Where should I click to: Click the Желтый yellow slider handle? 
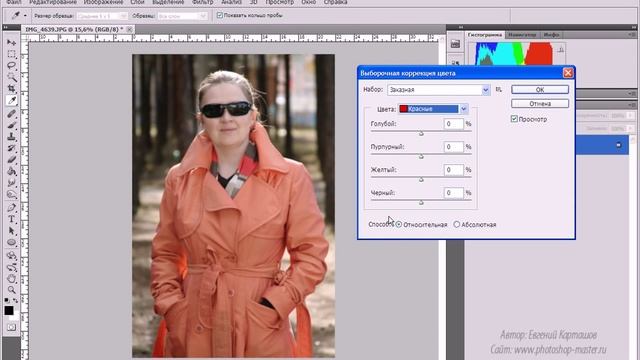[x=421, y=180]
